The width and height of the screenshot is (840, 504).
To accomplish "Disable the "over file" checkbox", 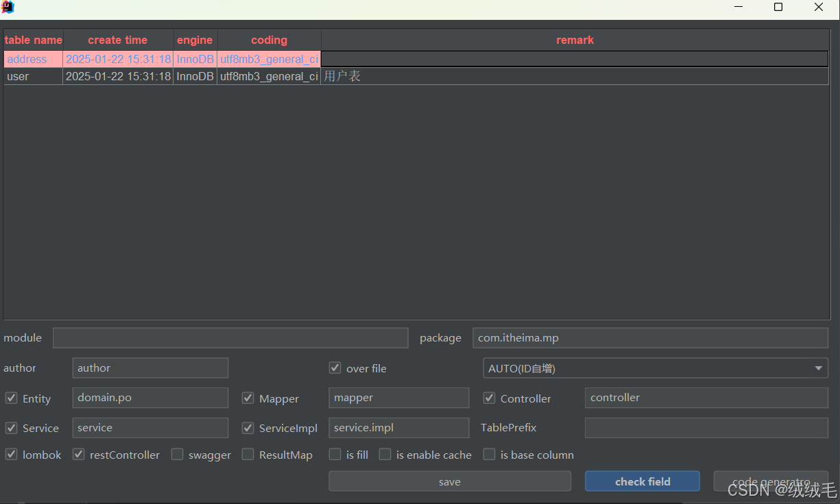I will [335, 368].
